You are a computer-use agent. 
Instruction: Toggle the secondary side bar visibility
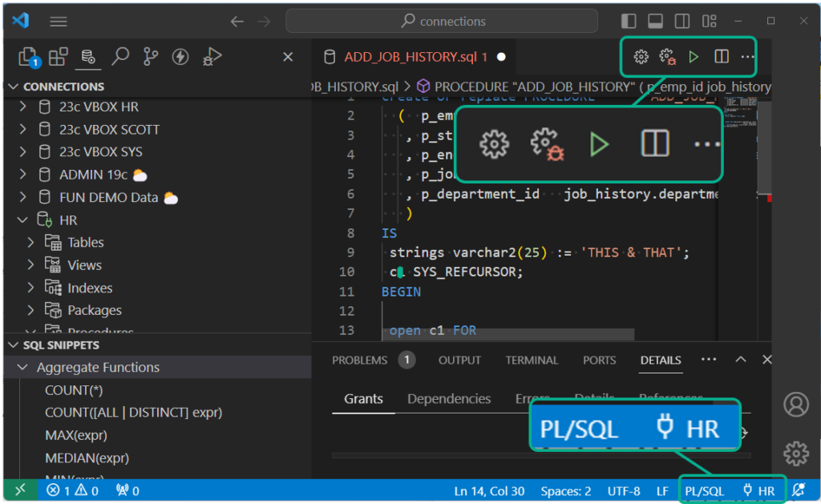[681, 21]
